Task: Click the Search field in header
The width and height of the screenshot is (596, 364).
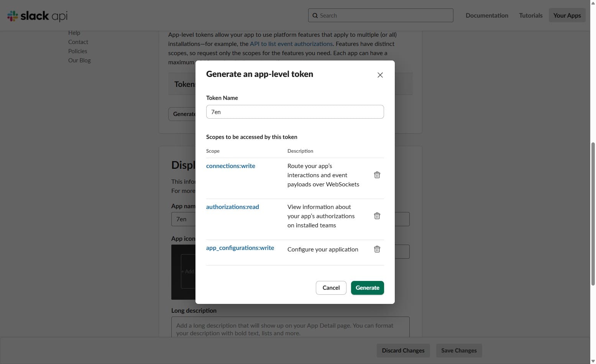Action: click(x=381, y=15)
